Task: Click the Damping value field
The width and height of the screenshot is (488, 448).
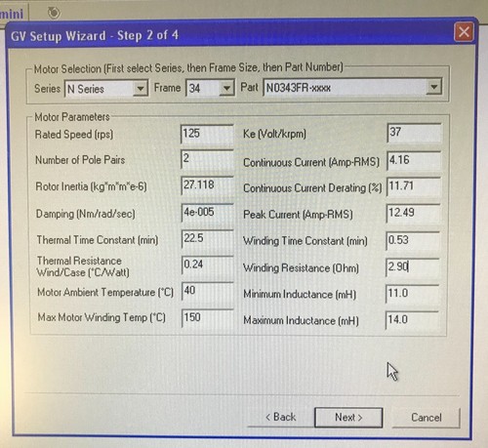Action: 208,213
